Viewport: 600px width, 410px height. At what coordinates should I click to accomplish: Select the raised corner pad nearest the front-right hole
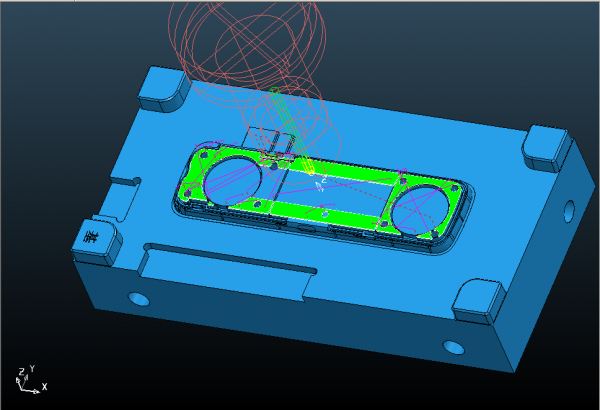pyautogui.click(x=479, y=301)
